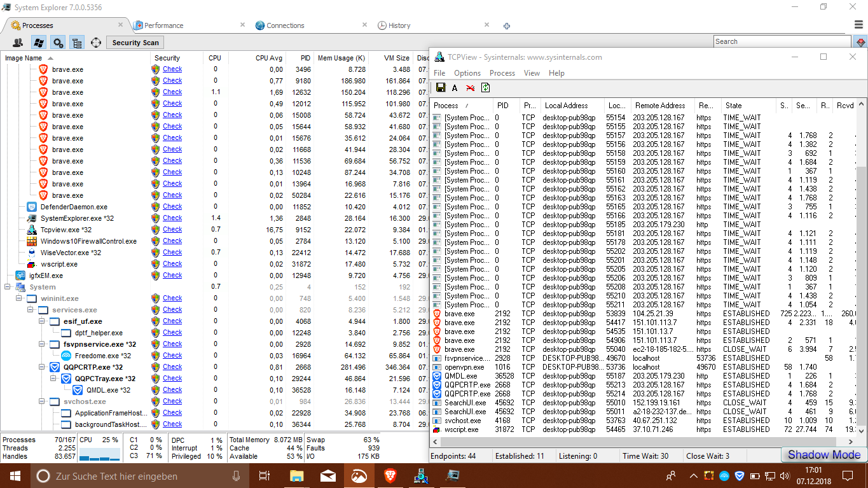Screen dimensions: 868x488
Task: Toggle the Windows system processes filter
Action: tap(38, 43)
